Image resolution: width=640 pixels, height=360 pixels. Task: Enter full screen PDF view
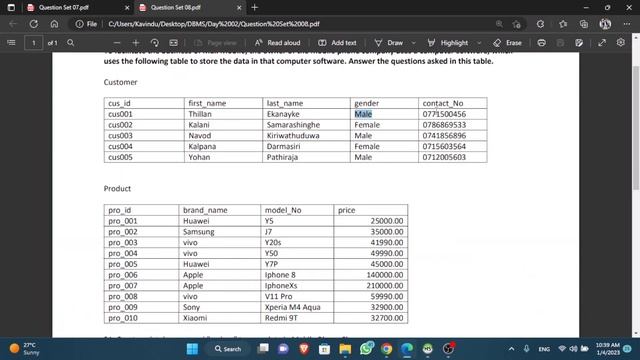pyautogui.click(x=602, y=43)
